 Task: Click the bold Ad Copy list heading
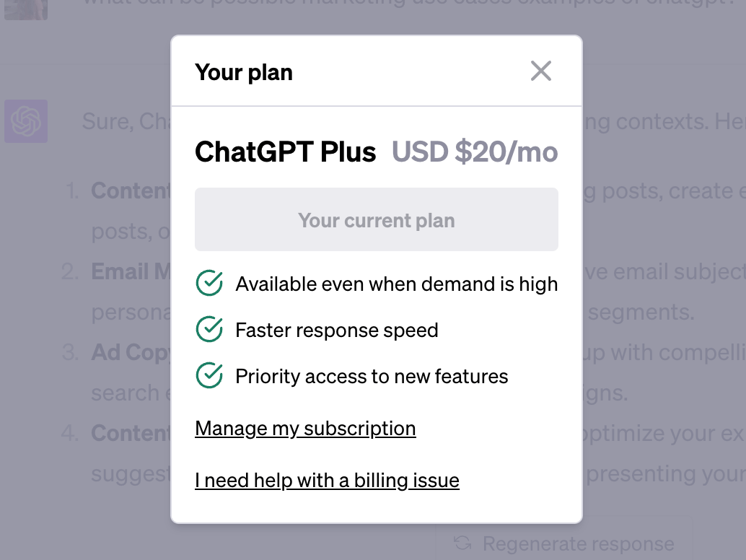point(130,352)
